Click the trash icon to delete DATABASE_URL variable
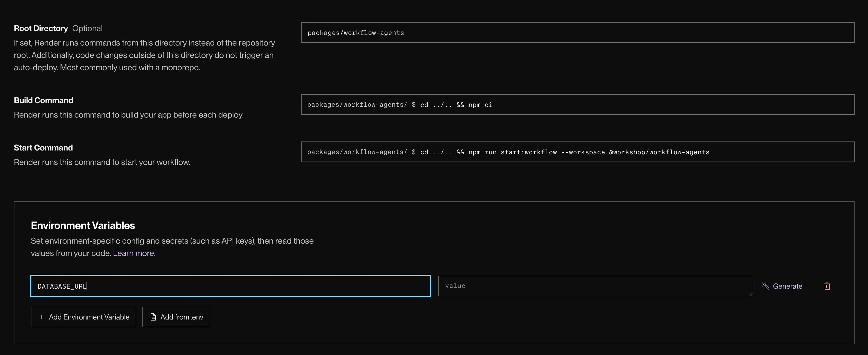868x355 pixels. click(827, 286)
